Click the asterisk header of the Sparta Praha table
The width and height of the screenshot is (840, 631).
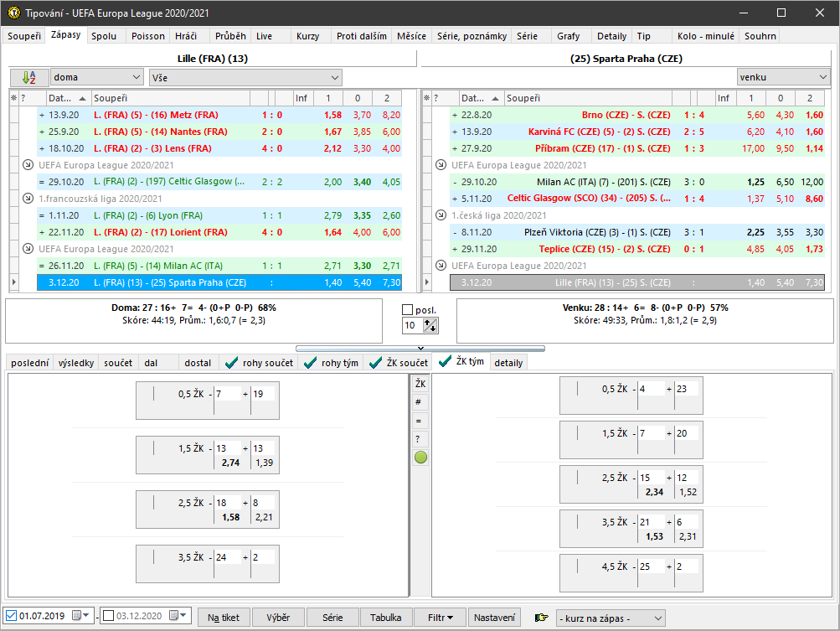pyautogui.click(x=427, y=98)
